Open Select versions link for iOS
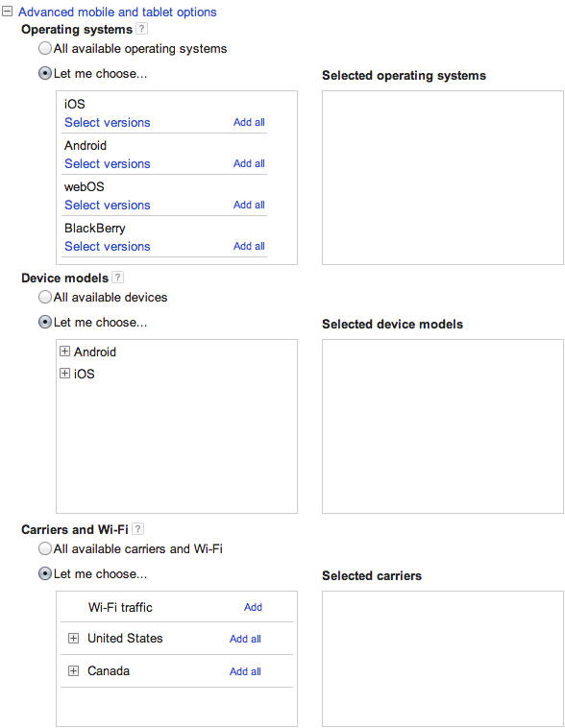Image resolution: width=565 pixels, height=728 pixels. [108, 123]
